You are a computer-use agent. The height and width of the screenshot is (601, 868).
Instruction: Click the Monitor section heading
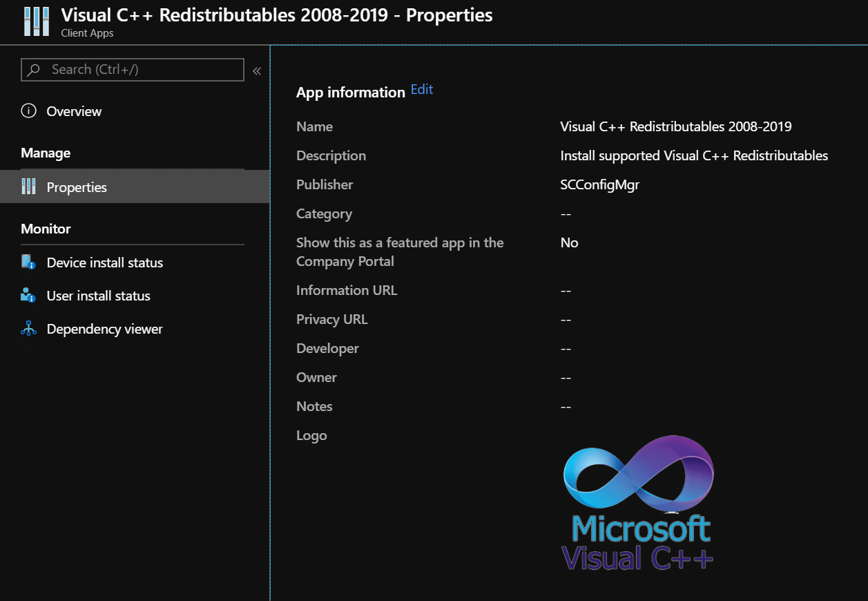46,229
